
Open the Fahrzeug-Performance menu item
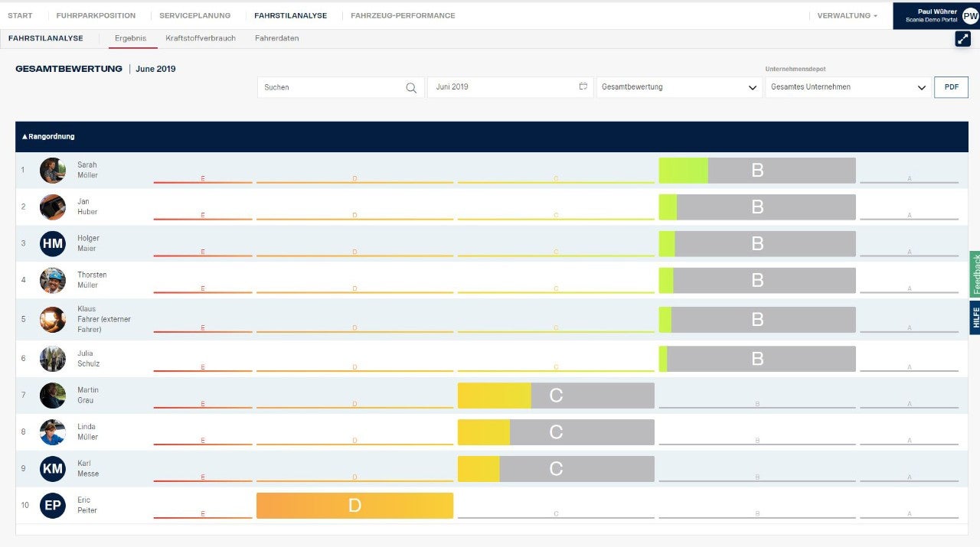403,15
